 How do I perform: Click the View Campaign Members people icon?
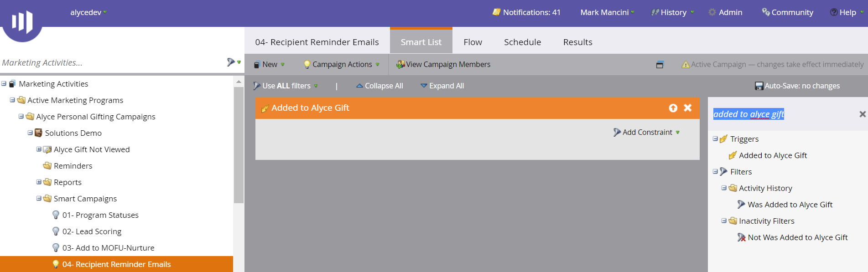pos(400,65)
